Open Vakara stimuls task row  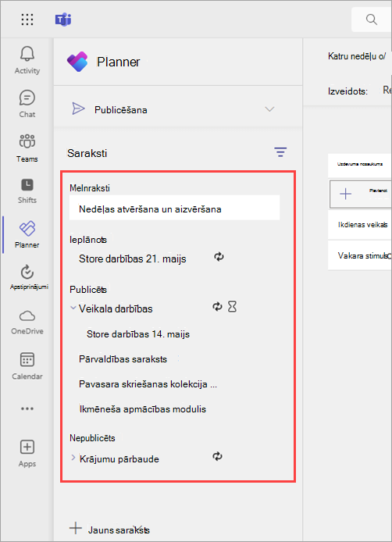360,256
